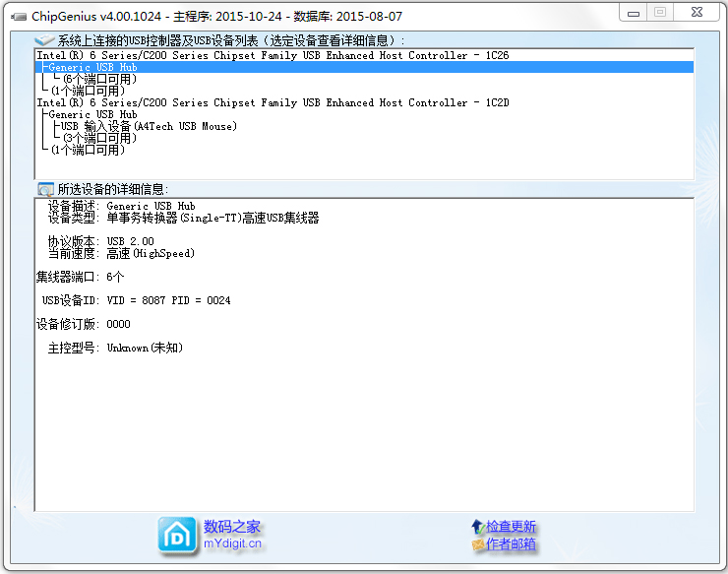This screenshot has height=574, width=728.
Task: Click the magnifier icon beside 所选设备的详细信息
Action: coord(45,189)
